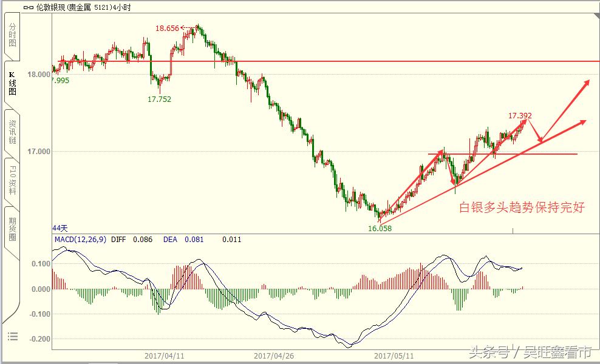Click the chain link icon beside the chart title
The width and height of the screenshot is (600, 364).
(x=29, y=7)
